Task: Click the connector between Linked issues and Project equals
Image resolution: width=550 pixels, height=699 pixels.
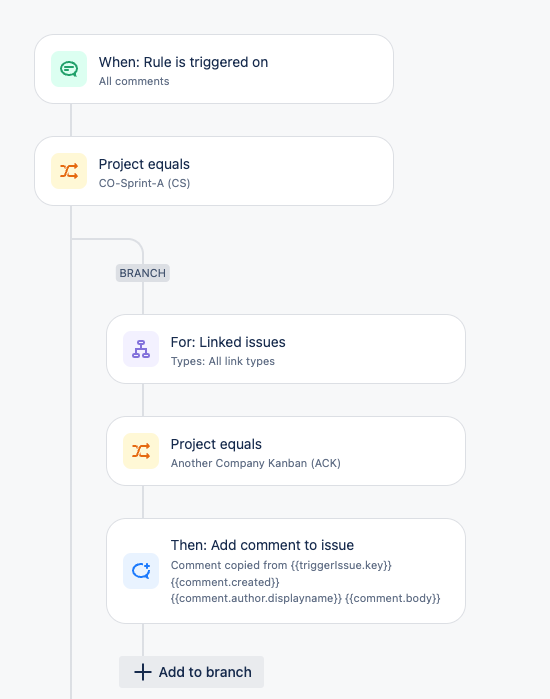Action: (143, 400)
